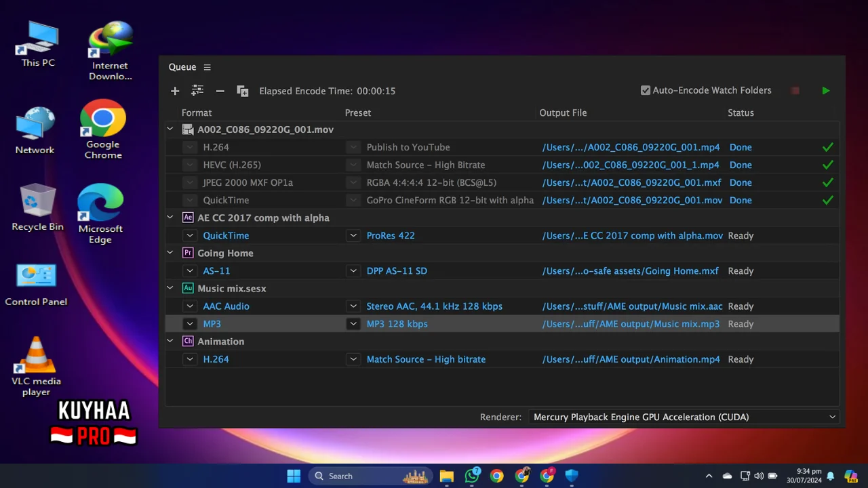Open WhatsApp from the taskbar
This screenshot has height=488, width=868.
472,476
